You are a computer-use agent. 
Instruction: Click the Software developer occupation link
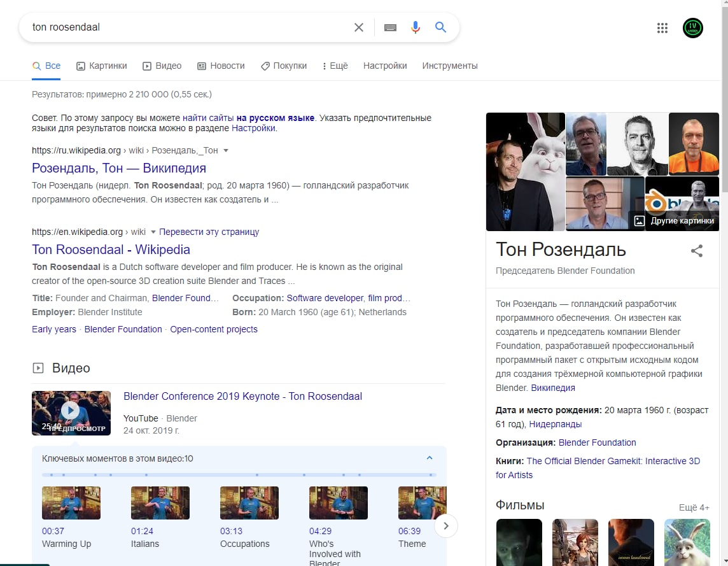pyautogui.click(x=325, y=299)
